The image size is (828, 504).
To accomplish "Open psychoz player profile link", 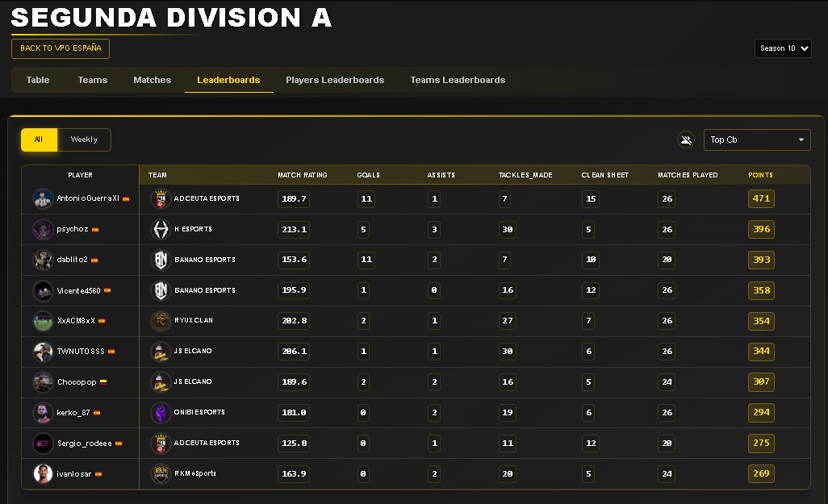I will click(73, 230).
